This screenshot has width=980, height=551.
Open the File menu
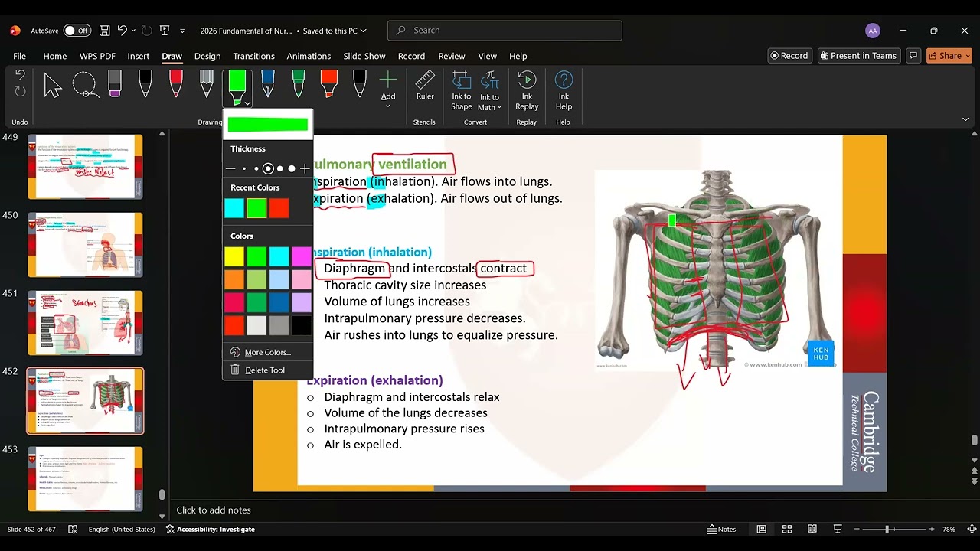click(x=19, y=56)
